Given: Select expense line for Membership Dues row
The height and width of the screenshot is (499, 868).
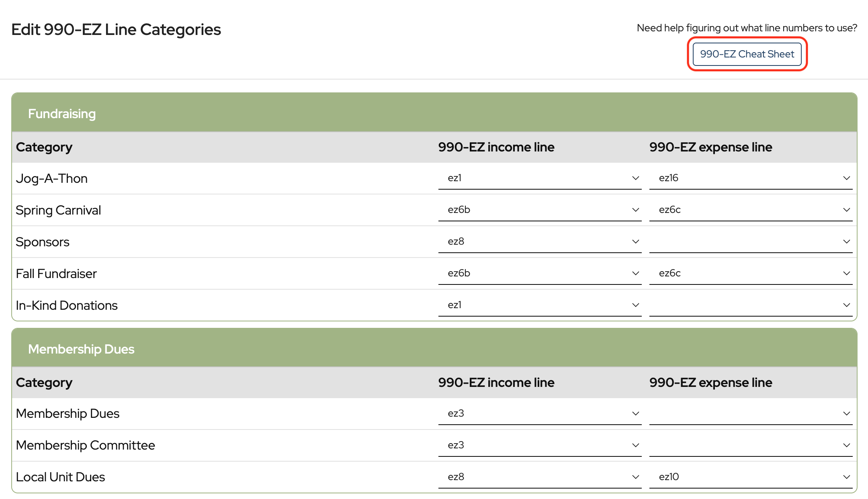Looking at the screenshot, I should click(x=750, y=413).
